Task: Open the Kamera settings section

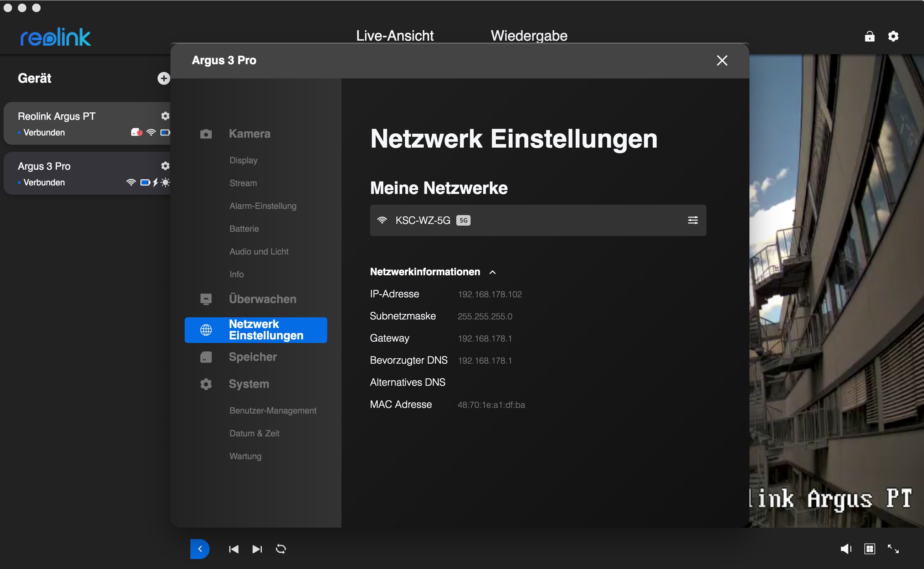Action: point(250,134)
